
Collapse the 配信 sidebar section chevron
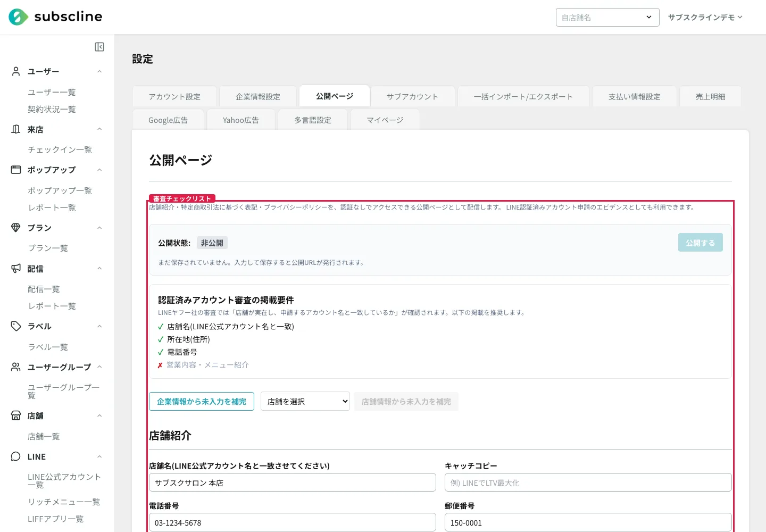[x=99, y=269]
